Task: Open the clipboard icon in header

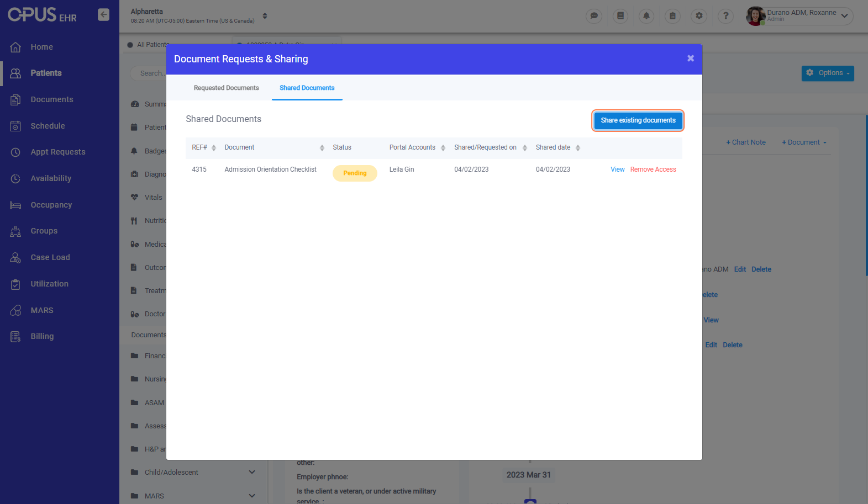Action: coord(672,16)
